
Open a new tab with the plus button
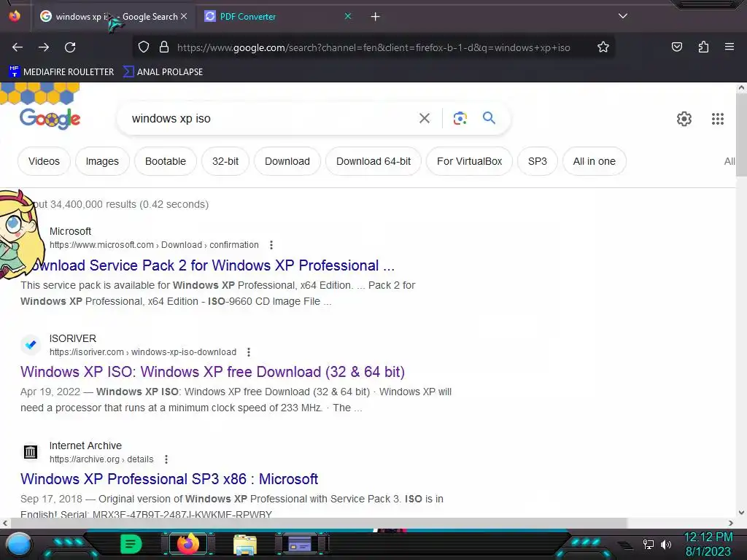tap(376, 17)
